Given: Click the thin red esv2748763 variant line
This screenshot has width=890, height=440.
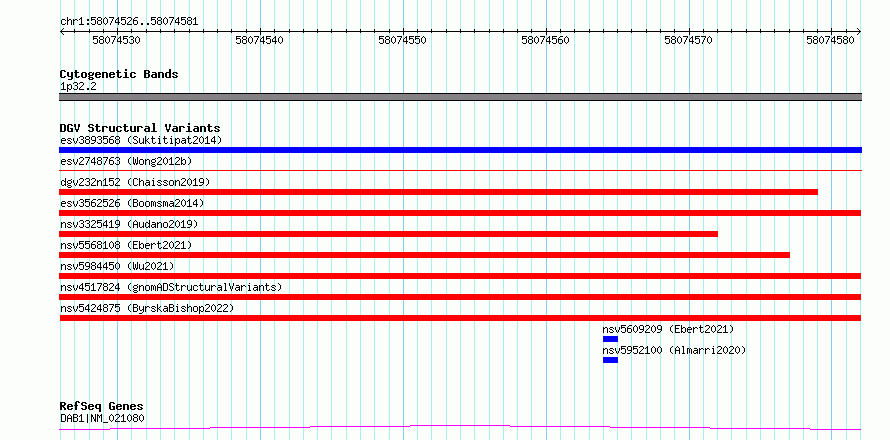Looking at the screenshot, I should point(460,170).
